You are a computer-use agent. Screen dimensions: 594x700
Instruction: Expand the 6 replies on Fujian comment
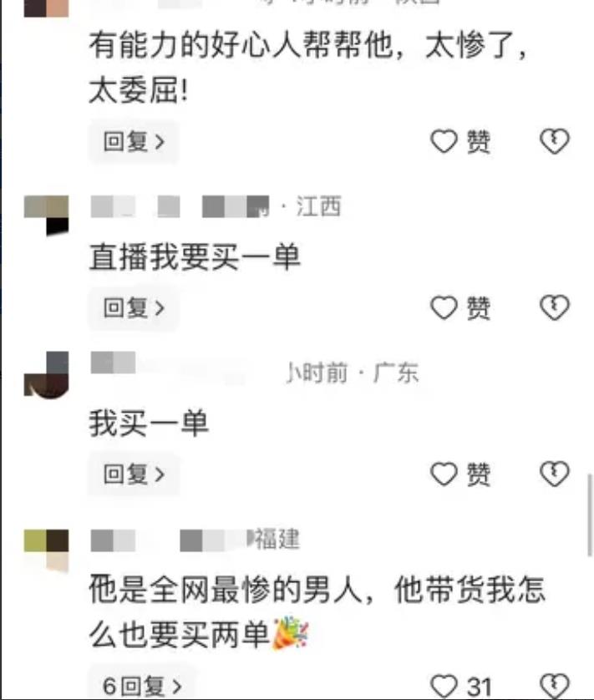(x=142, y=685)
